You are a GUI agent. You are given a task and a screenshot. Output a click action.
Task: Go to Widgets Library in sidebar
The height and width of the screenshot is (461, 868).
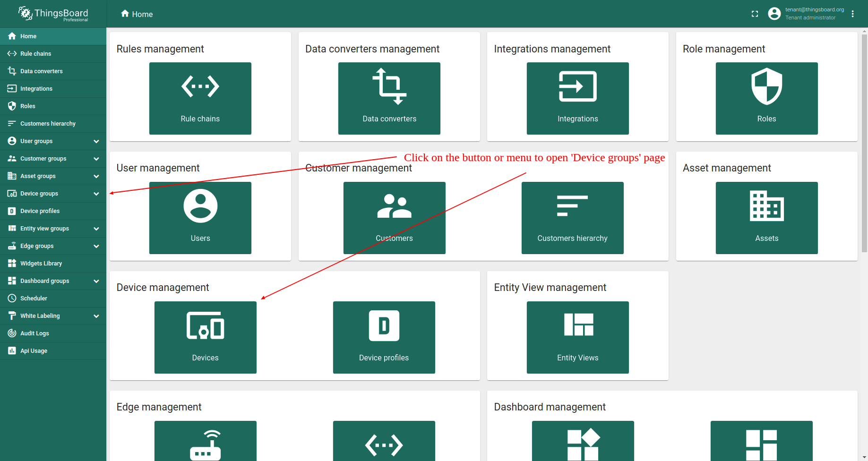pyautogui.click(x=41, y=264)
